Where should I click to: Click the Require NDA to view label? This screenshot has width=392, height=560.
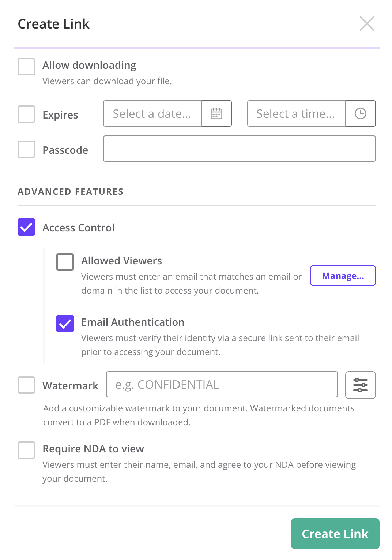pos(93,449)
